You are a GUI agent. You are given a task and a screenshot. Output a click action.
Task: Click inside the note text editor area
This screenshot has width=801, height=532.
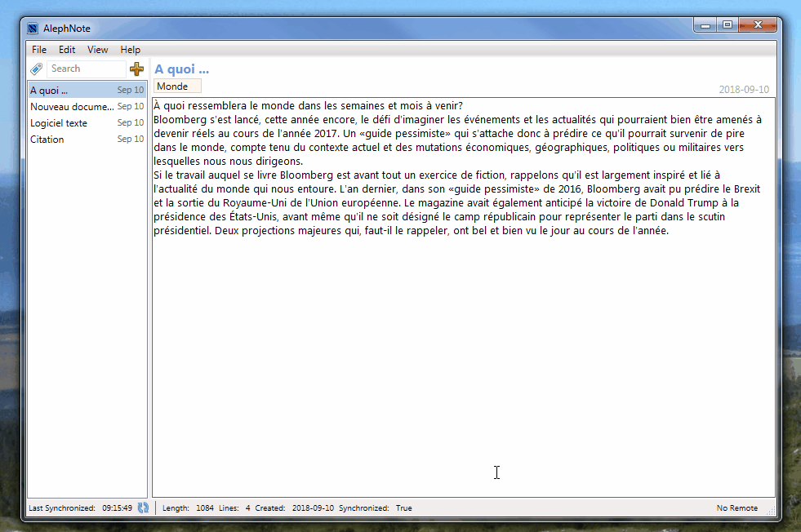pos(463,297)
